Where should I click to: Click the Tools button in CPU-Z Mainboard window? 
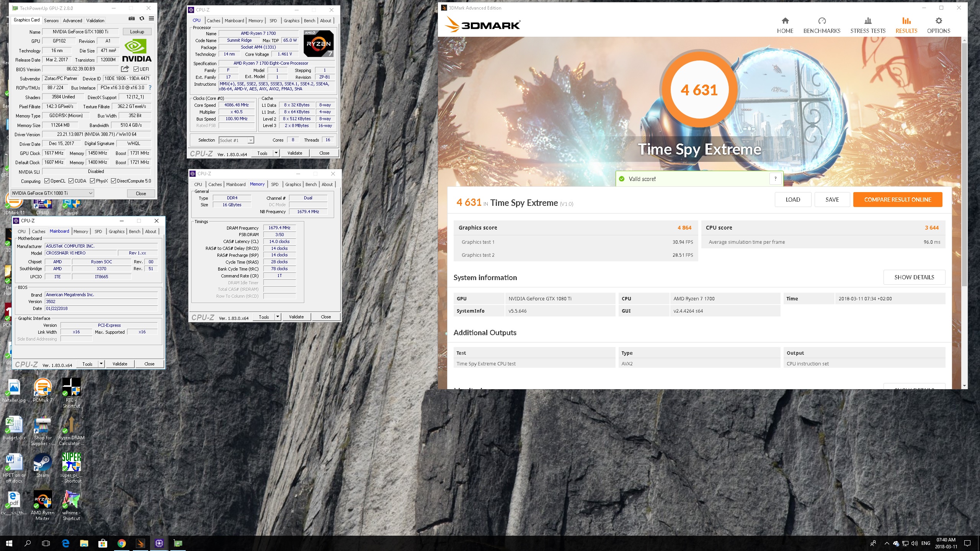87,364
